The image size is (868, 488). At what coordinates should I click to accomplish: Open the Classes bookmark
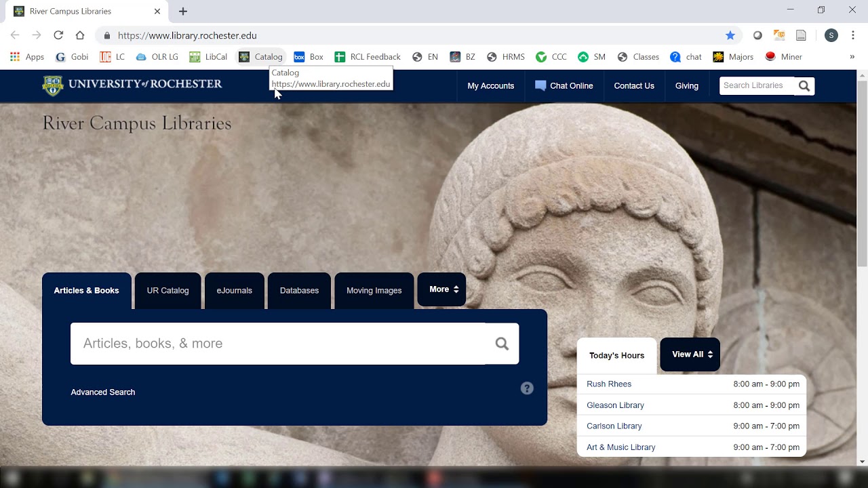coord(638,57)
